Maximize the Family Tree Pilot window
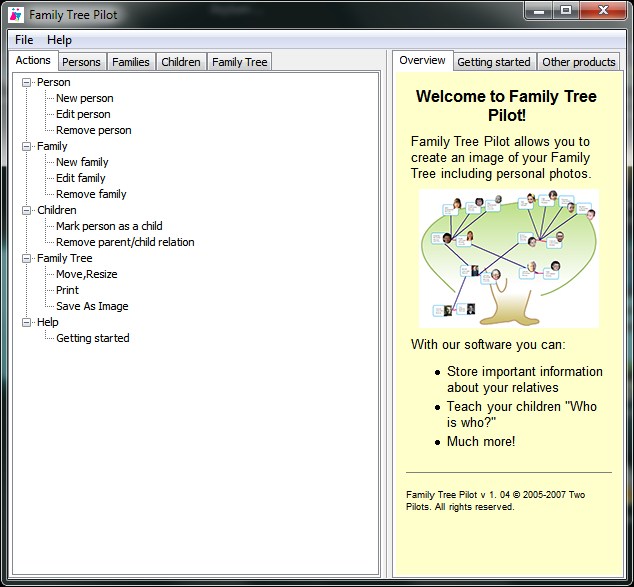This screenshot has width=634, height=587. [566, 10]
